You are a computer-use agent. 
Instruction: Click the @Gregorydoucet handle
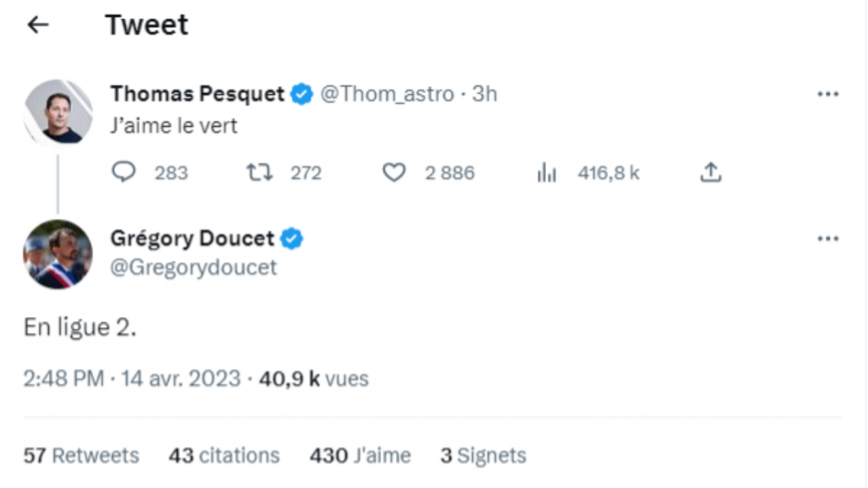click(194, 267)
